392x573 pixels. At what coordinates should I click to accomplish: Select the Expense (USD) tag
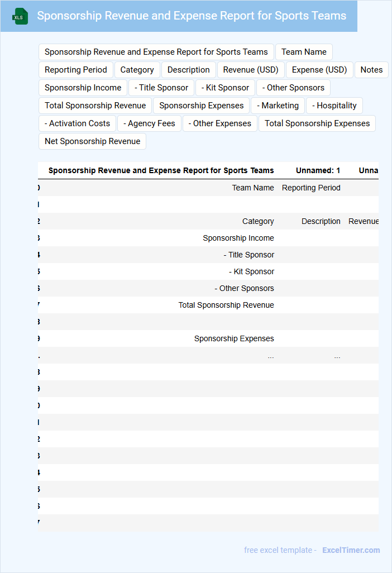point(319,70)
